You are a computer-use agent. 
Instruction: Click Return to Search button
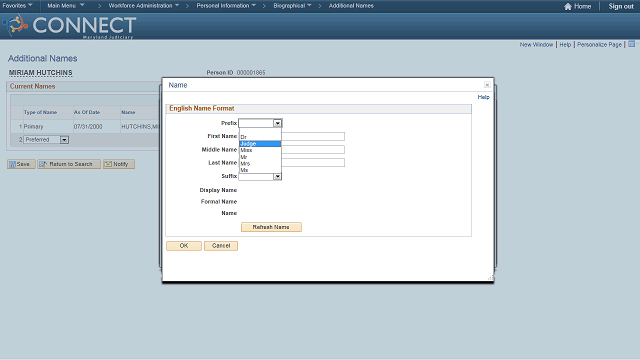(x=69, y=164)
